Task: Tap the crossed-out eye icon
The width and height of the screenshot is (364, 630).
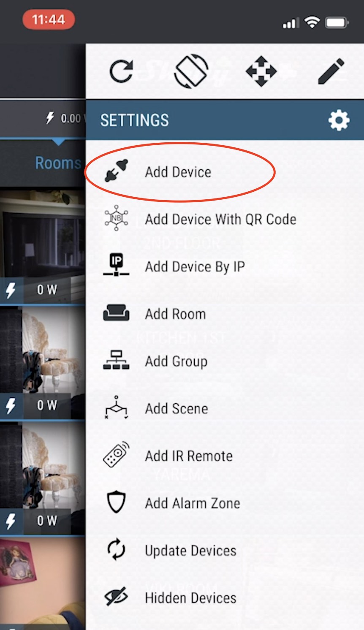Action: (116, 597)
